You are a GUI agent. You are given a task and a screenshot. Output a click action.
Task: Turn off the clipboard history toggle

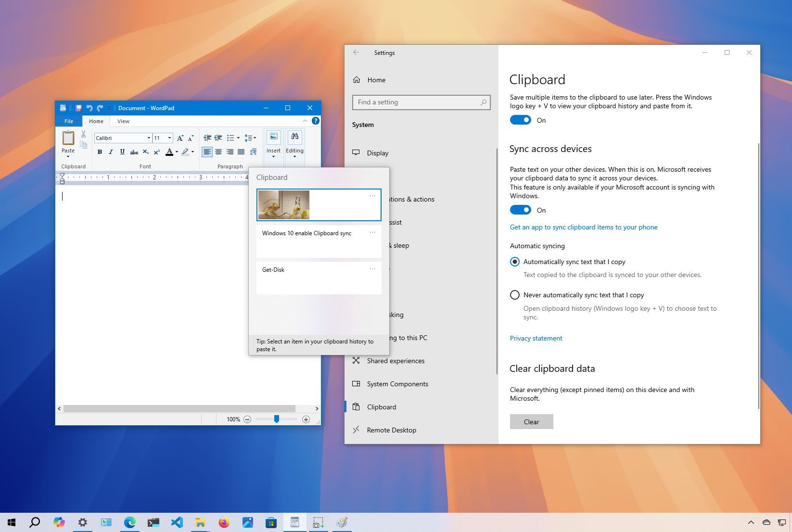point(520,120)
